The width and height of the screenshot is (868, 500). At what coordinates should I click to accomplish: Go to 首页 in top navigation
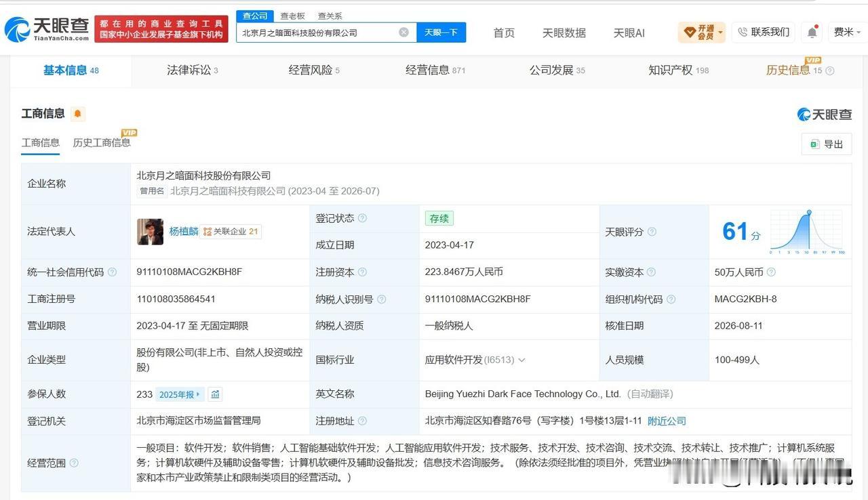coord(504,33)
